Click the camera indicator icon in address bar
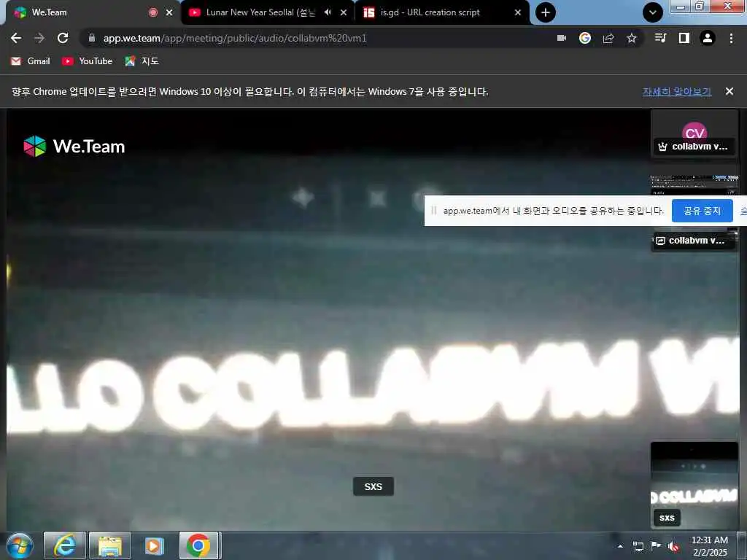This screenshot has width=747, height=560. (562, 38)
